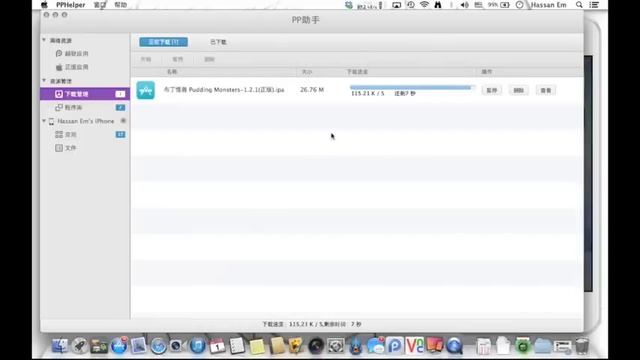The width and height of the screenshot is (640, 360).
Task: Click the binoculars menu bar icon
Action: (438, 5)
